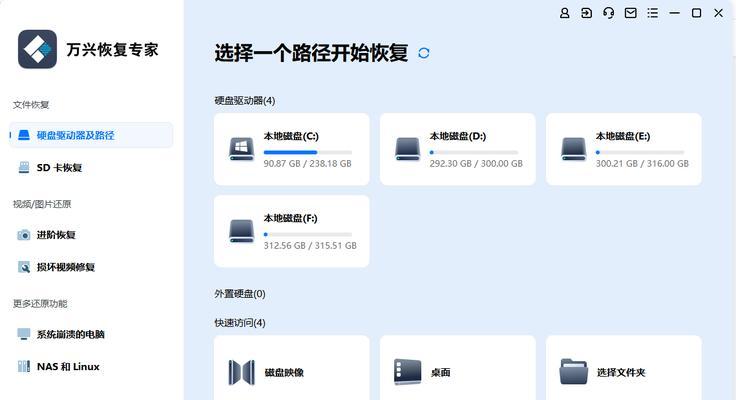Screen dimensions: 736x400
Task: Open the mail feedback icon
Action: (630, 13)
